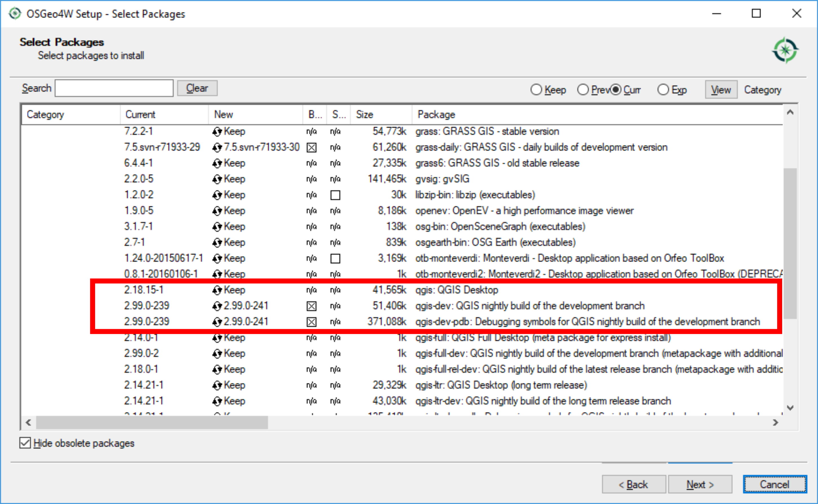Click cycle icon for qgis-dev 2.99.0-241
Viewport: 818px width, 504px height.
click(x=217, y=306)
